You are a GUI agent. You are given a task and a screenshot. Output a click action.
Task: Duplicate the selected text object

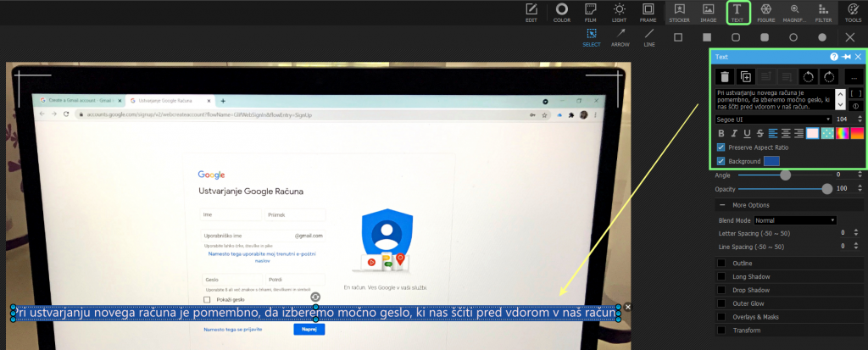pos(745,77)
